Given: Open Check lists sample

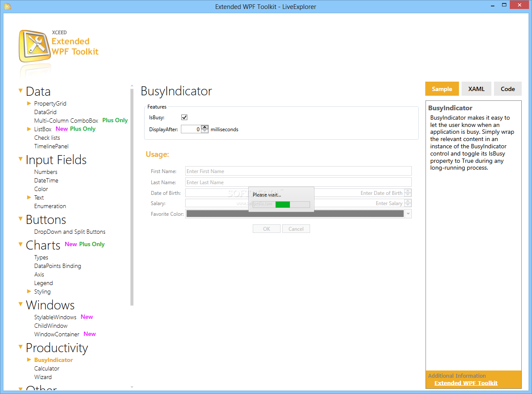Looking at the screenshot, I should click(47, 138).
